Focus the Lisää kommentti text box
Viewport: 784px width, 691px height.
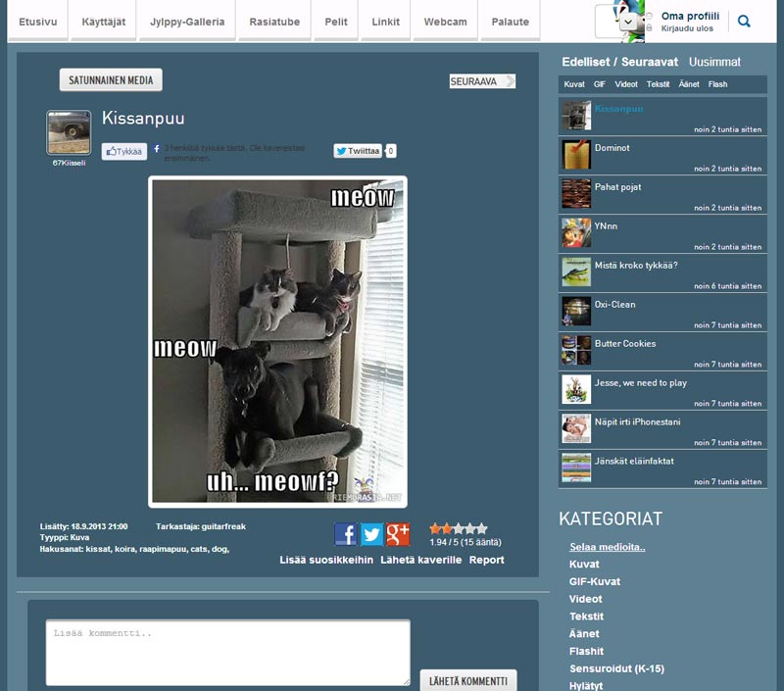point(228,653)
